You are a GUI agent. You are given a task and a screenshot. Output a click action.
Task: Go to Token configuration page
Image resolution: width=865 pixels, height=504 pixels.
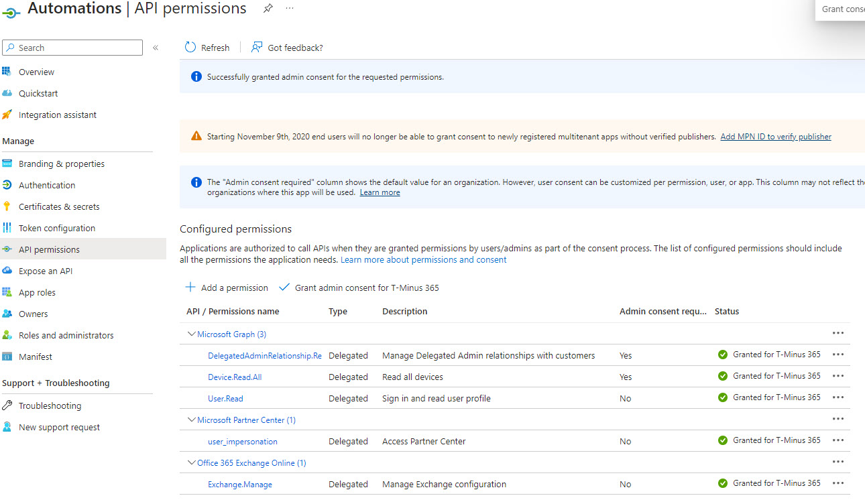(57, 228)
